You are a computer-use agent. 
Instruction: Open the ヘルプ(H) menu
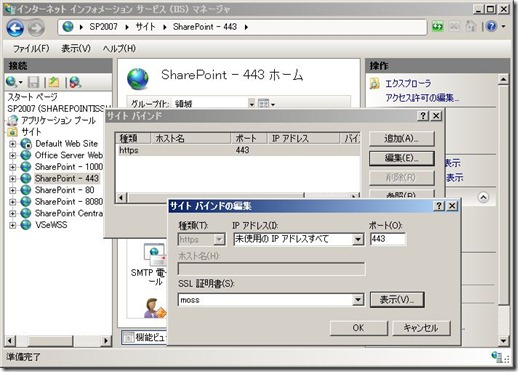coord(119,49)
